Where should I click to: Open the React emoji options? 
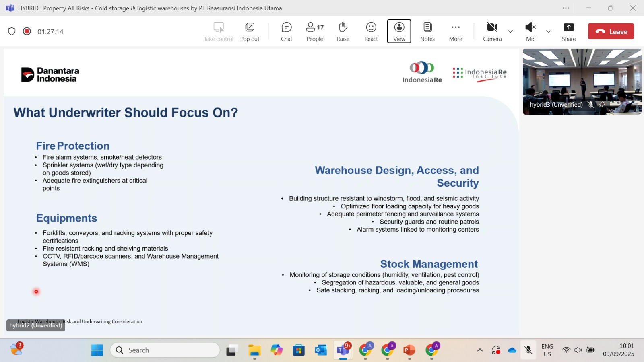[x=371, y=31]
